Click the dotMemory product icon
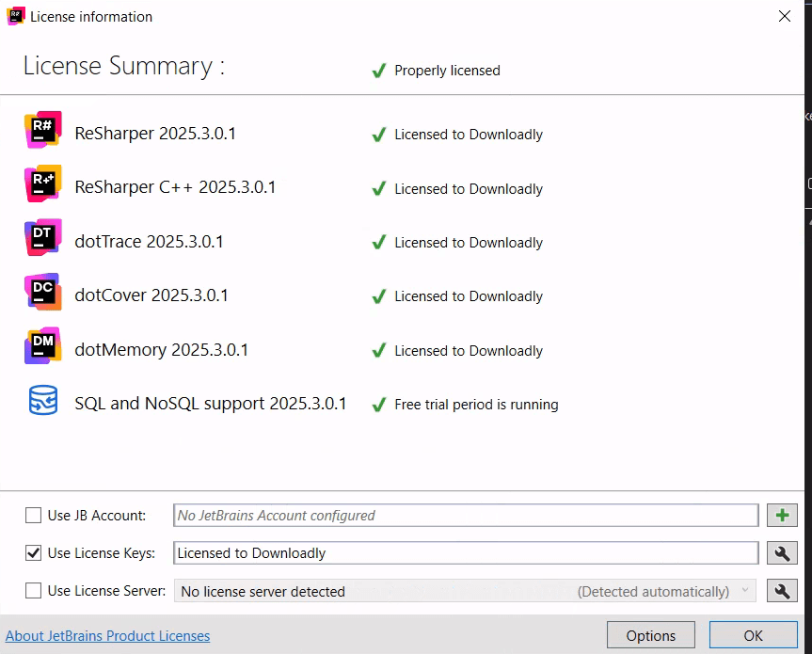This screenshot has width=812, height=654. tap(42, 346)
